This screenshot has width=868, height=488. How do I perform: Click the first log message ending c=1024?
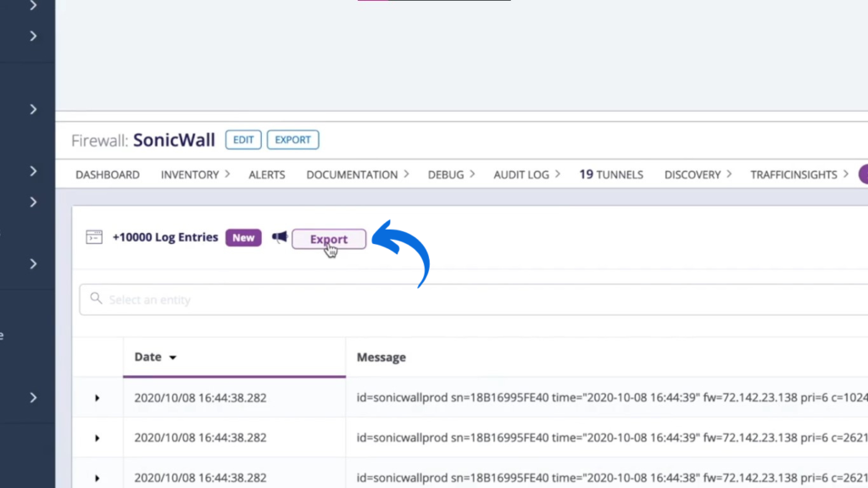[612, 398]
